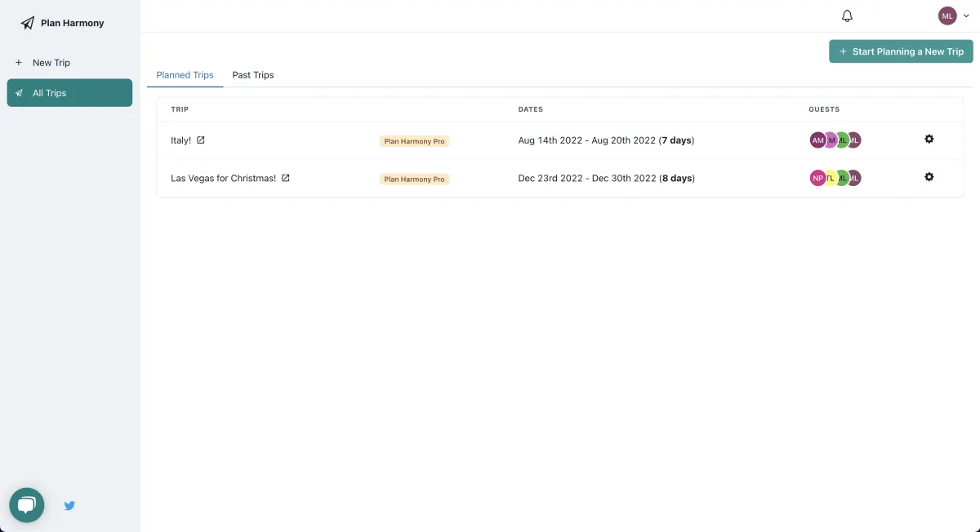Switch to the Planned Trips tab
The height and width of the screenshot is (532, 980).
click(185, 75)
